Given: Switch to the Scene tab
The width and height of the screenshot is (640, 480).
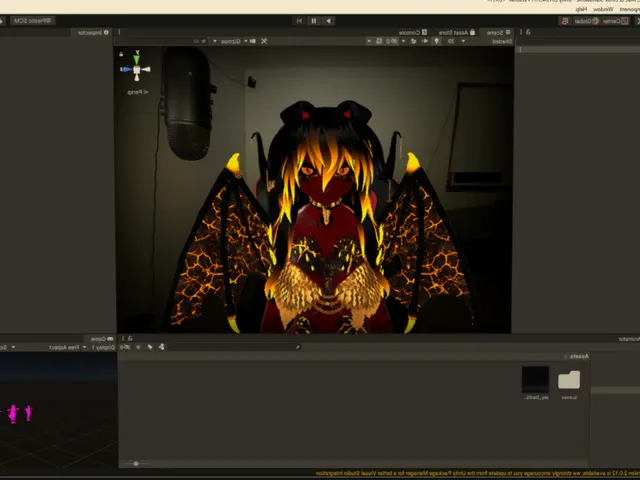Looking at the screenshot, I should 498,32.
